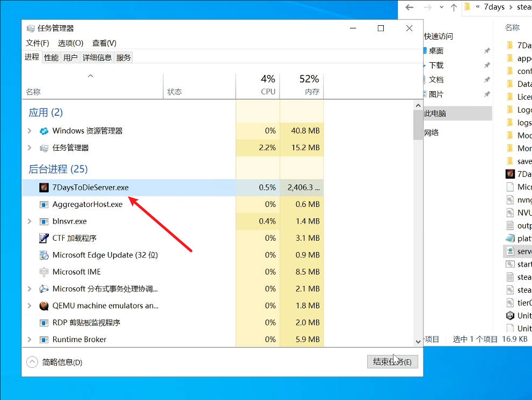
Task: Expand the Runtime Broker process entry
Action: click(x=30, y=339)
